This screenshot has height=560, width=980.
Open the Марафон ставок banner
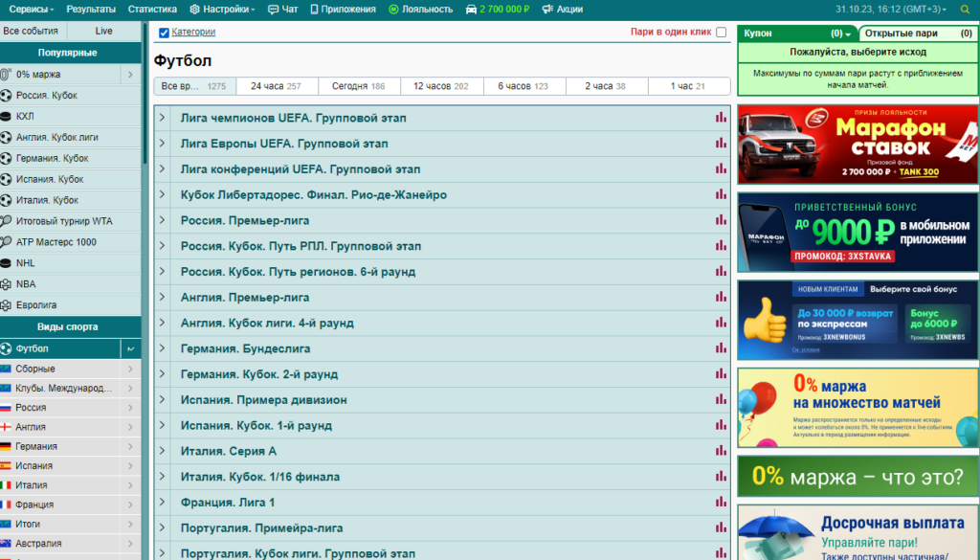pyautogui.click(x=857, y=145)
